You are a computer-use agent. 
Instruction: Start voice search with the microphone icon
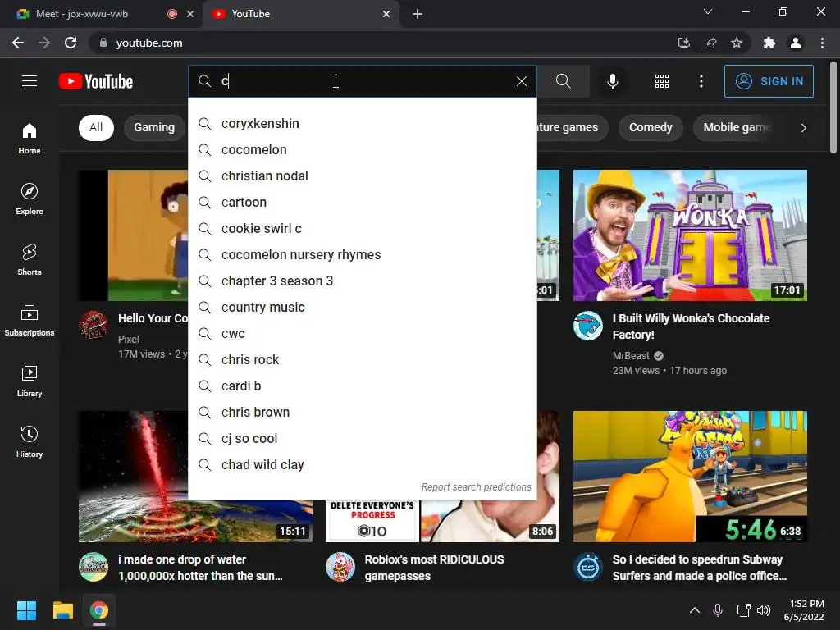click(x=613, y=81)
